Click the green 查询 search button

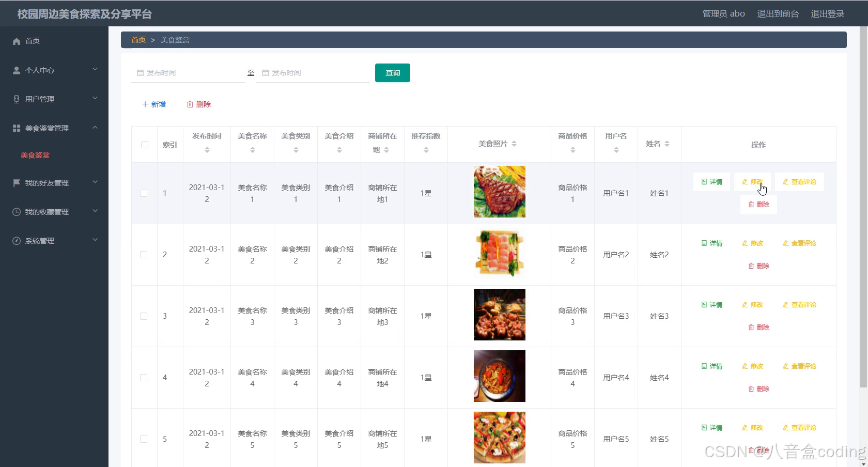[x=393, y=73]
